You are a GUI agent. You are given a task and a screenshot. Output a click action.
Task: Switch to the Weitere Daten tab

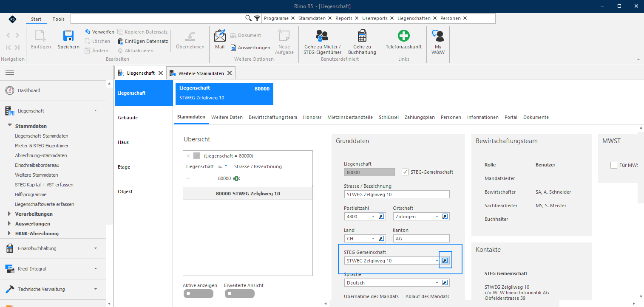pos(227,117)
